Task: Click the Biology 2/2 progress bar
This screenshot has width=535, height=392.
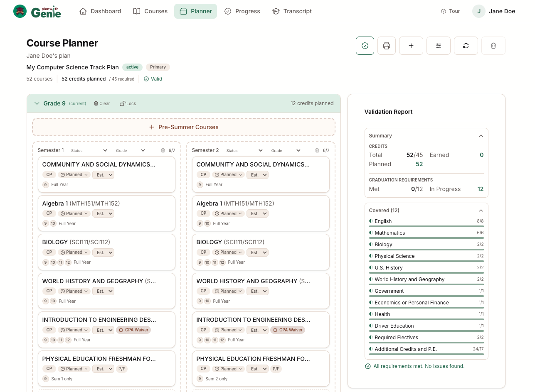Action: tap(426, 250)
